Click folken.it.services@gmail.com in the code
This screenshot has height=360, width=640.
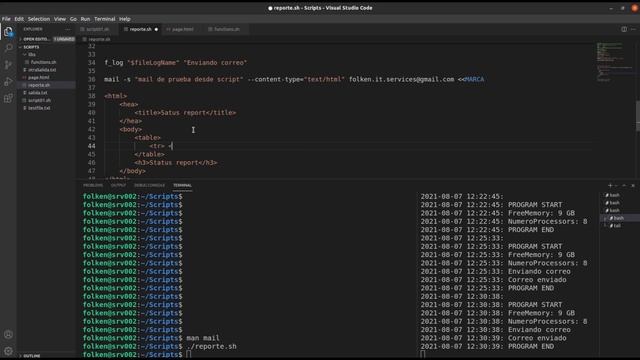401,79
